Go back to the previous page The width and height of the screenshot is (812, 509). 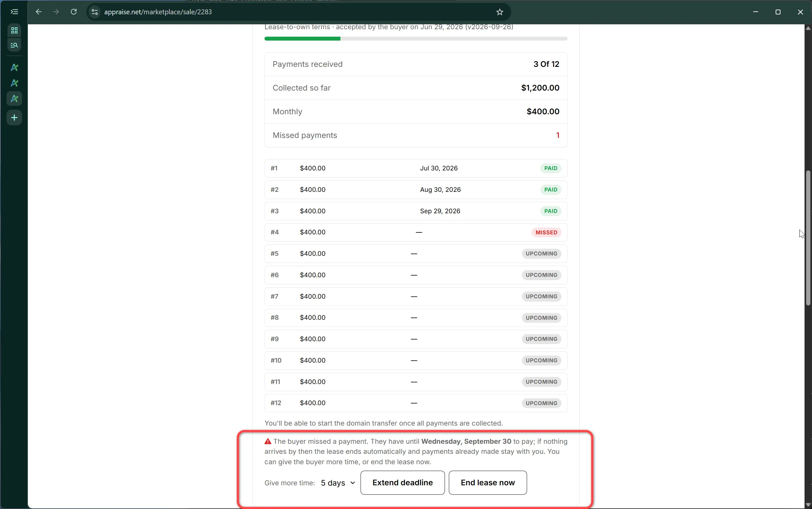pos(38,12)
